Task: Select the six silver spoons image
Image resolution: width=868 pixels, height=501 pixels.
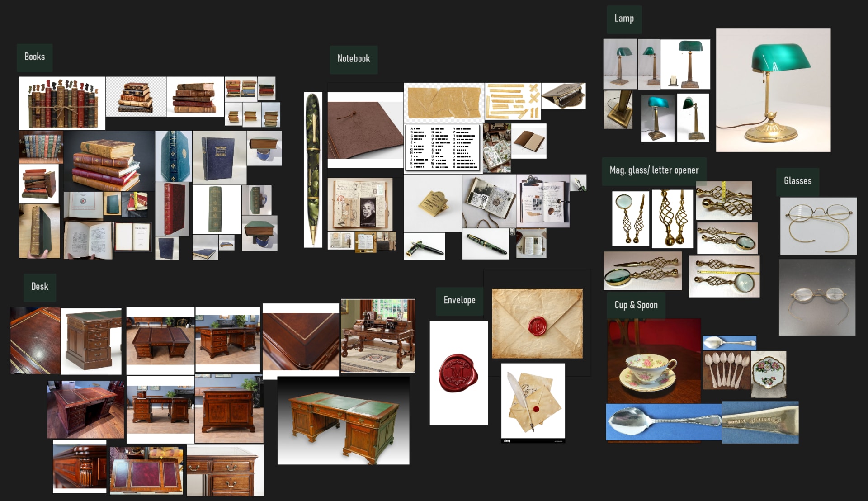Action: pyautogui.click(x=726, y=370)
